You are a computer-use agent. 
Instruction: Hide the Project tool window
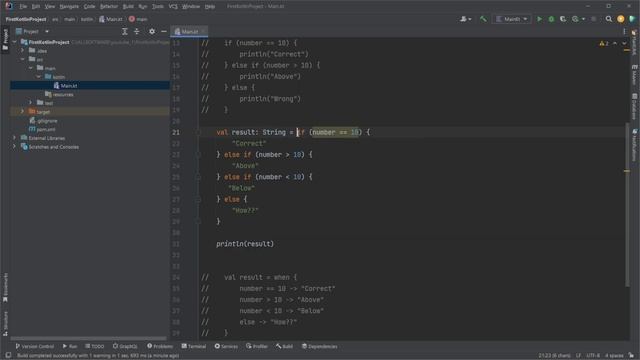pos(164,31)
